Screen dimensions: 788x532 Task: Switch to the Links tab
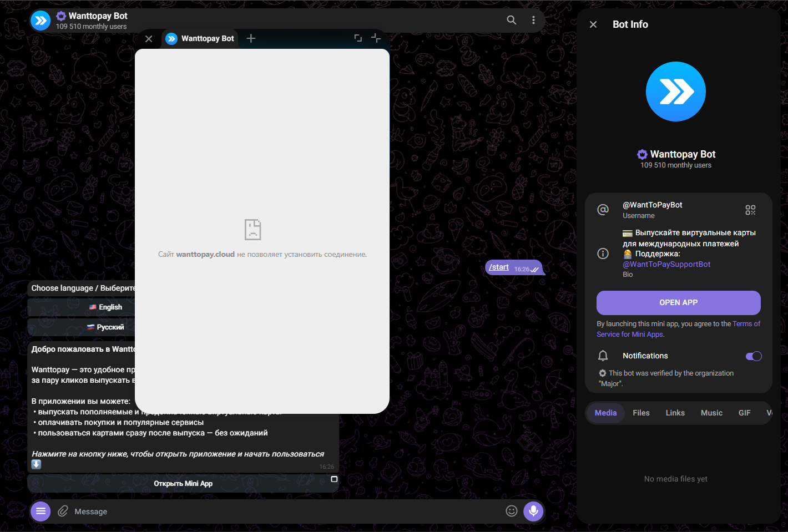pos(675,413)
